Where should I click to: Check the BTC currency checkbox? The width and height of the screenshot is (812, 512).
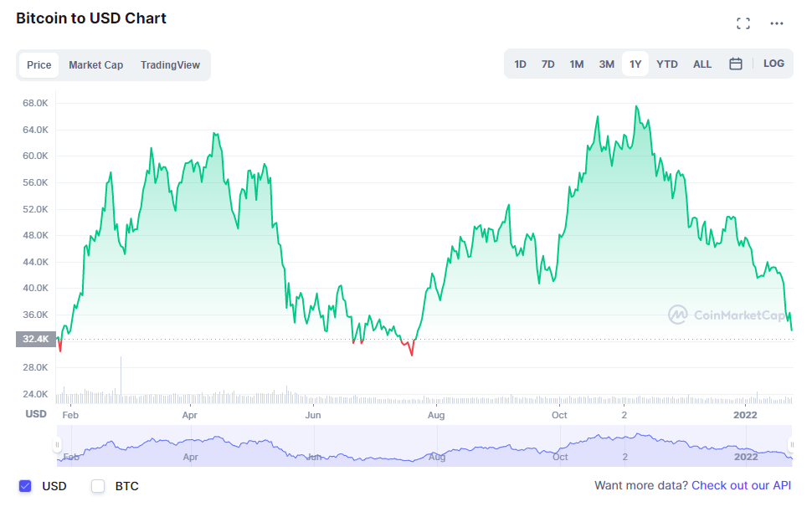point(98,486)
